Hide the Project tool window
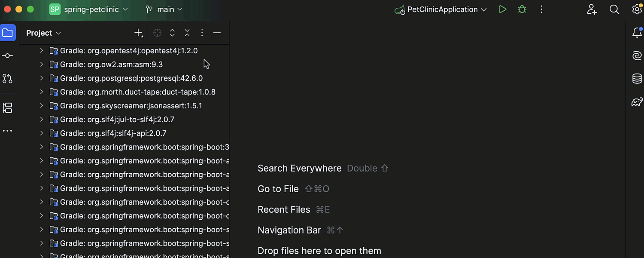644x258 pixels. tap(217, 33)
